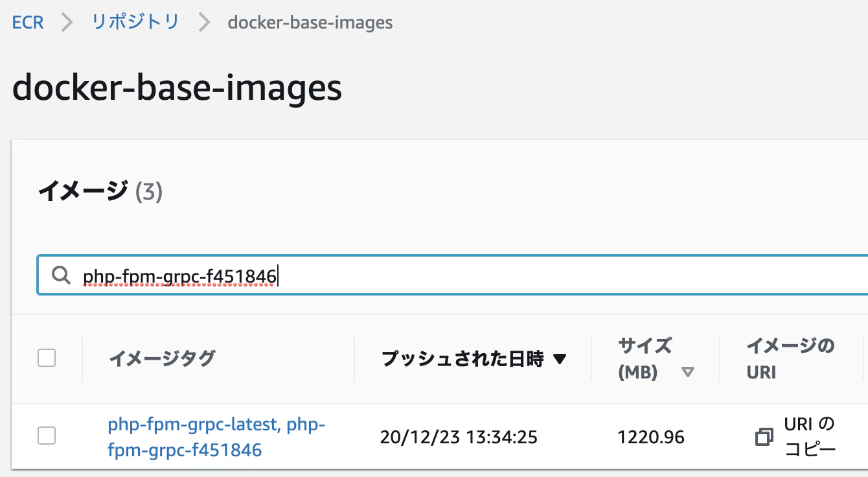Open the ECR breadcrumb link
The image size is (868, 477).
(28, 23)
